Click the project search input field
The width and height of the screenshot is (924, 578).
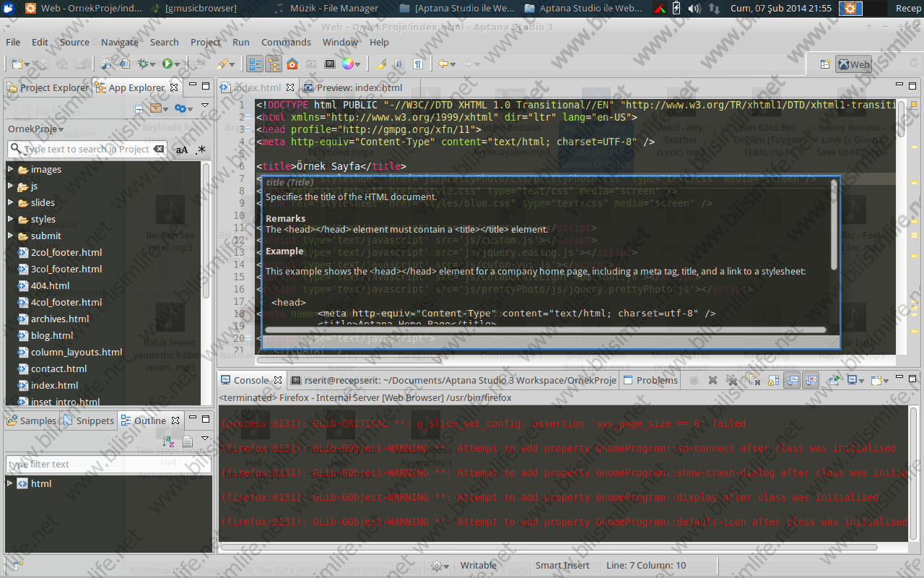pos(87,149)
